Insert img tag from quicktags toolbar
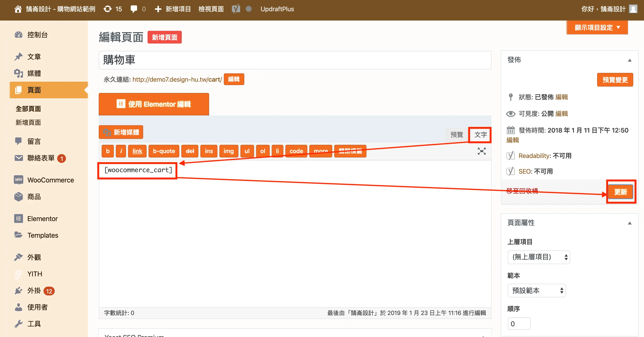Image resolution: width=644 pixels, height=337 pixels. pos(228,151)
